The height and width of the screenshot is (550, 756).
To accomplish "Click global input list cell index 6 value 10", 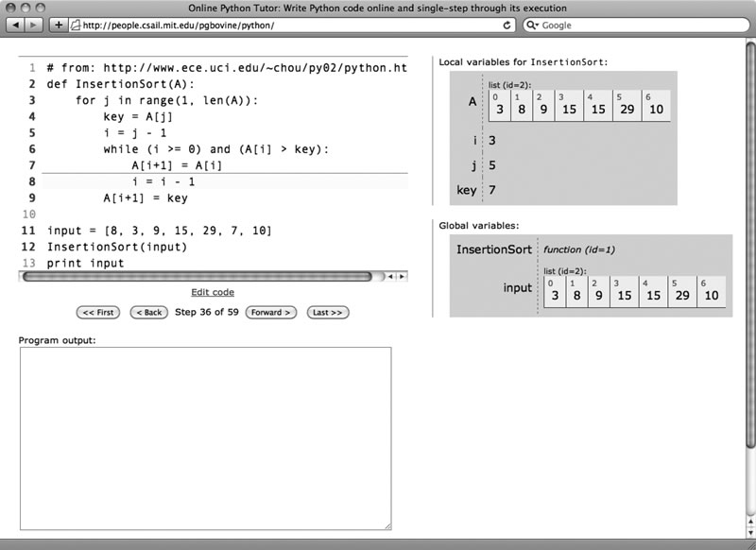I will (x=712, y=292).
